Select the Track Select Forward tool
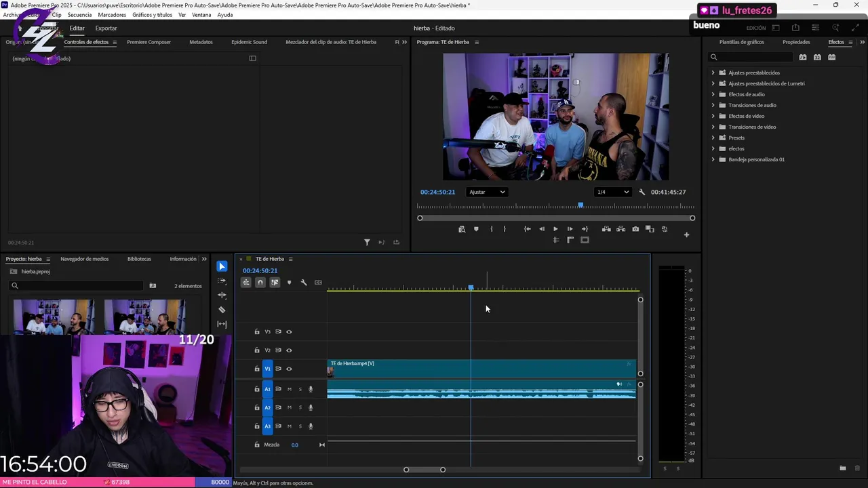 (x=222, y=281)
